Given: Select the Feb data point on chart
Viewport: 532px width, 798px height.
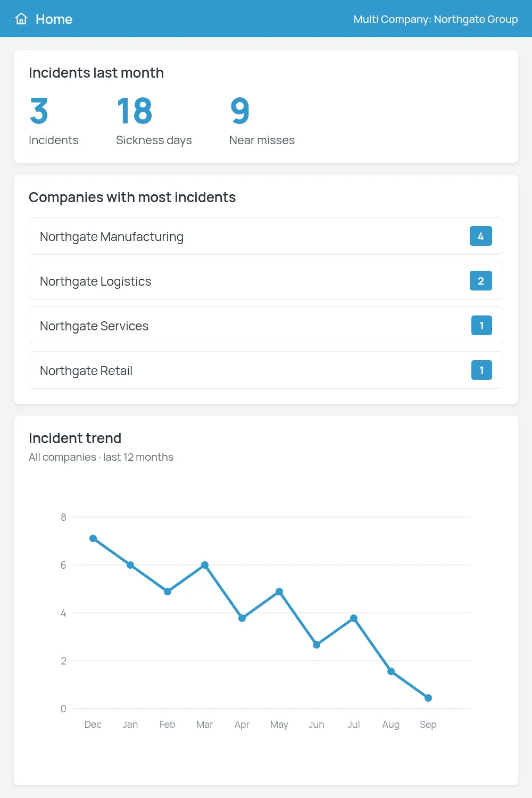Looking at the screenshot, I should click(x=168, y=592).
